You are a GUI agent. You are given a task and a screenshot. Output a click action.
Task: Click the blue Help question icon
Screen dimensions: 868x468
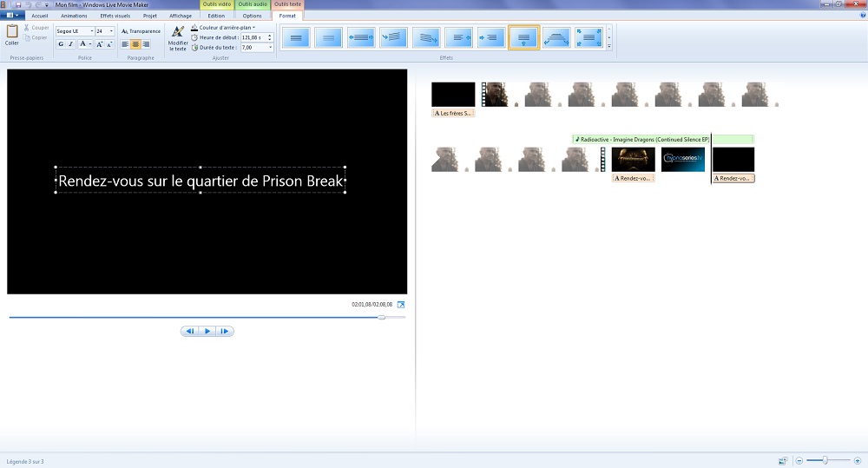pyautogui.click(x=863, y=16)
